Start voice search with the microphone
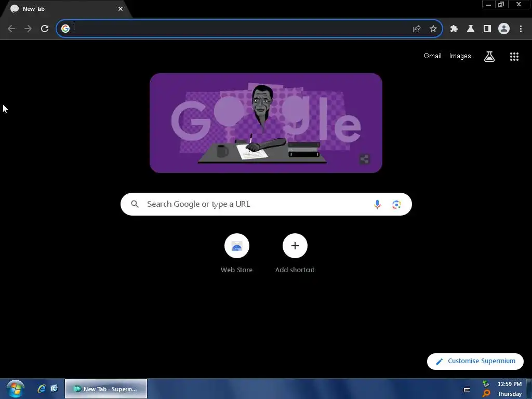The height and width of the screenshot is (399, 532). click(377, 204)
